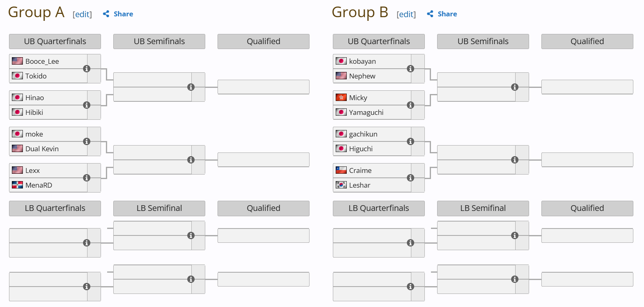Show match info for Lexx vs MenaRD
Screen dimensions: 644x307
point(87,178)
